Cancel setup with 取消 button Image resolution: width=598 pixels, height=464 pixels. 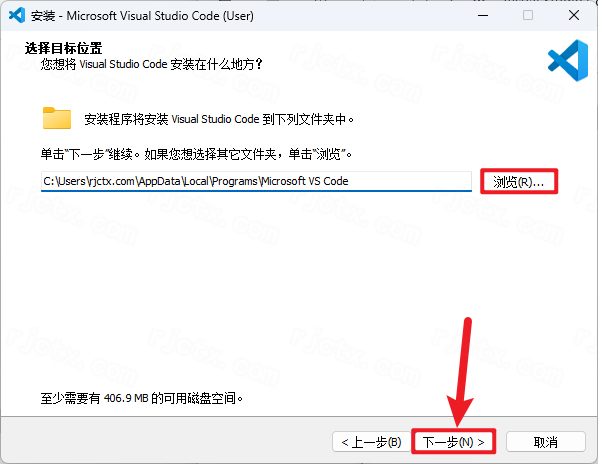point(545,442)
